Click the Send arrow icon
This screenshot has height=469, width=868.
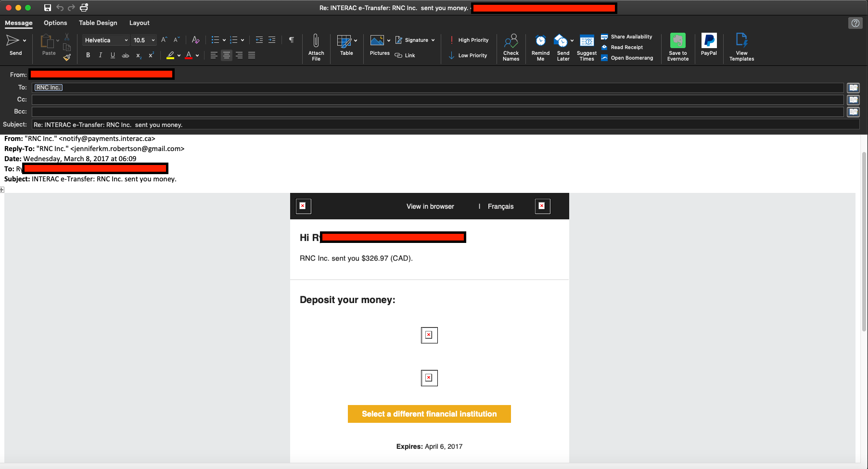point(13,41)
